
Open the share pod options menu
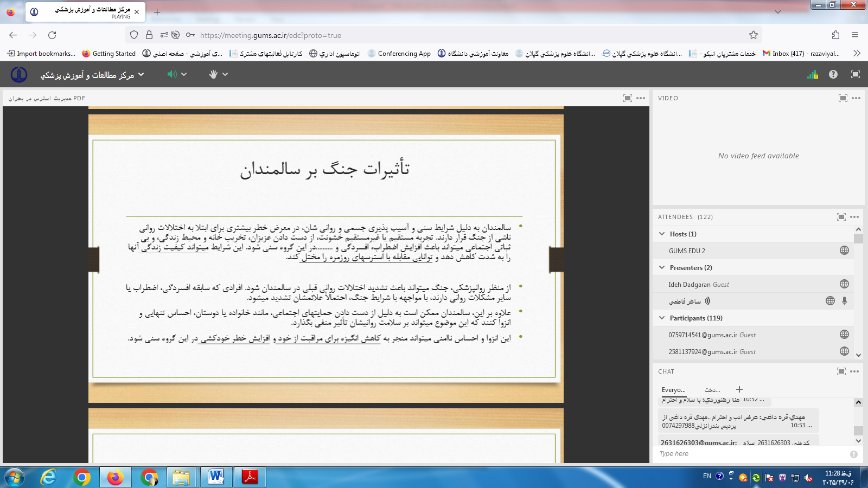click(641, 98)
